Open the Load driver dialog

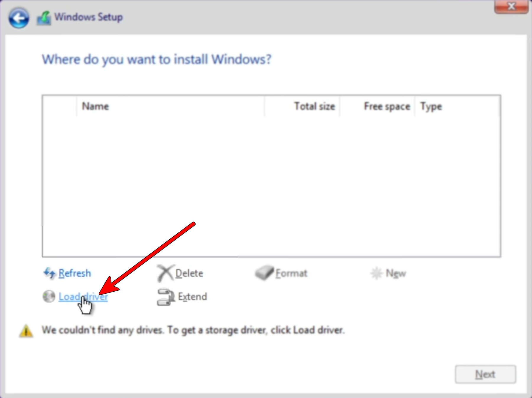83,297
